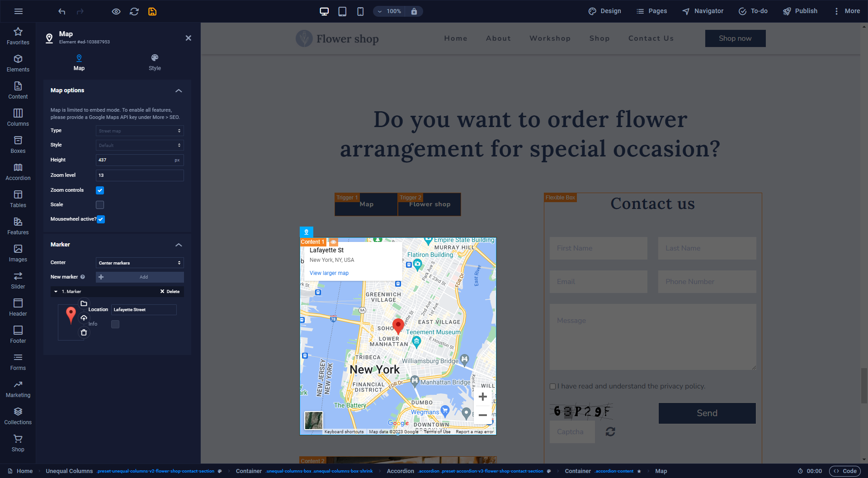Open Columns in left sidebar
Image resolution: width=868 pixels, height=478 pixels.
pyautogui.click(x=18, y=118)
